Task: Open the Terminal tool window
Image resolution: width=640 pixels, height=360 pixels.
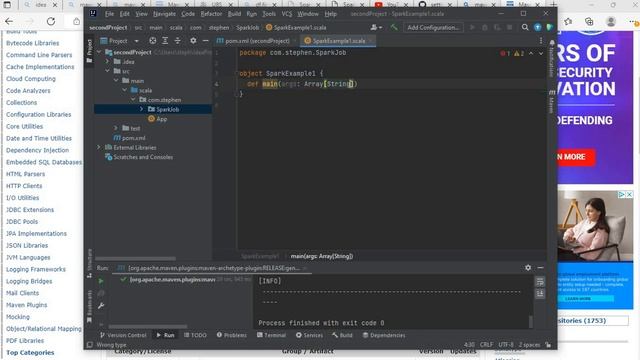Action: click(x=271, y=335)
